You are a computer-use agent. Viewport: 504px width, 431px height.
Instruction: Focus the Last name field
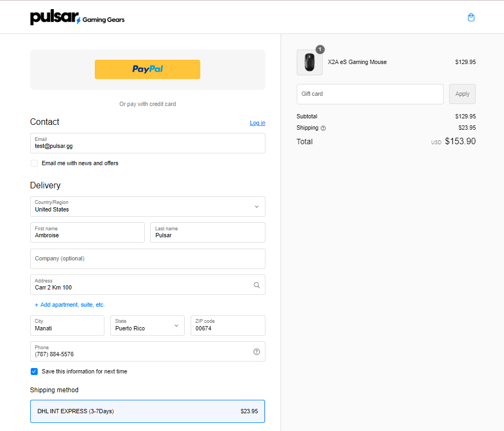click(x=208, y=232)
